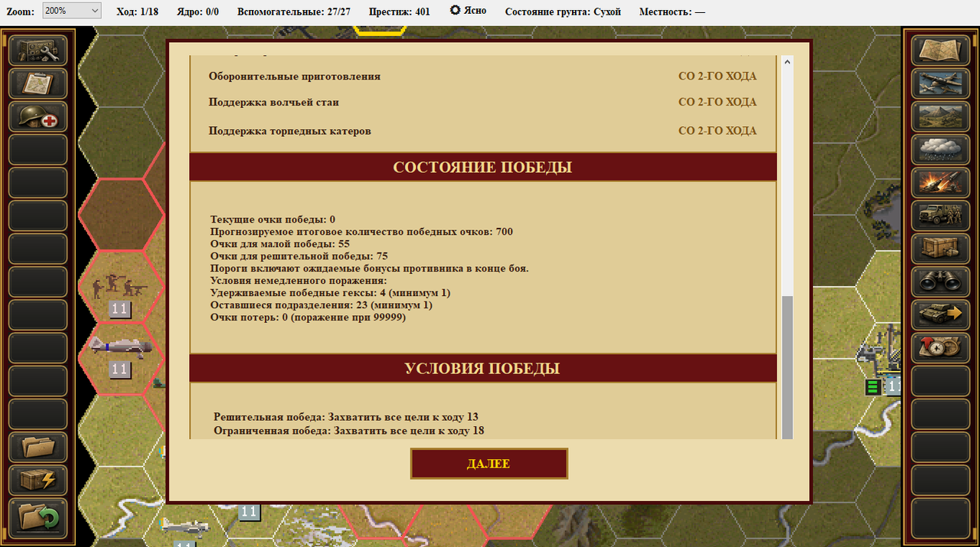Click the 'Оборонительные приготовления' row
Screen dimensions: 980x547
click(483, 77)
